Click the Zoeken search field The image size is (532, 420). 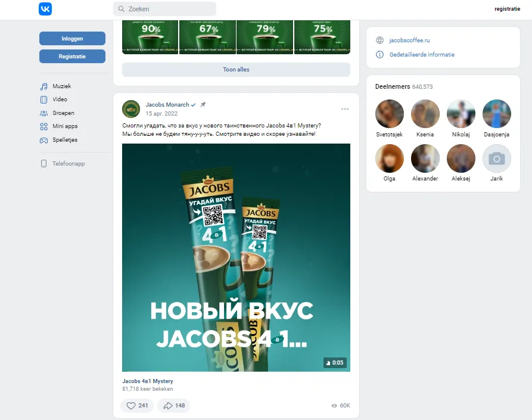click(164, 8)
